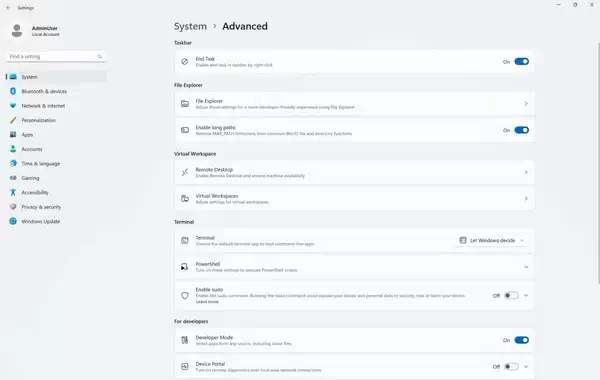Click the Find a setting search box

point(56,57)
